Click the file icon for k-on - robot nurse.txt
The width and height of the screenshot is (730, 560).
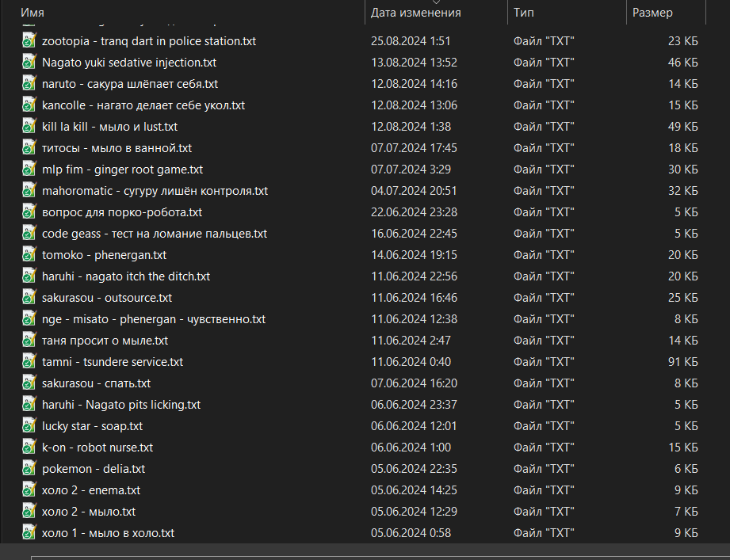pyautogui.click(x=29, y=447)
